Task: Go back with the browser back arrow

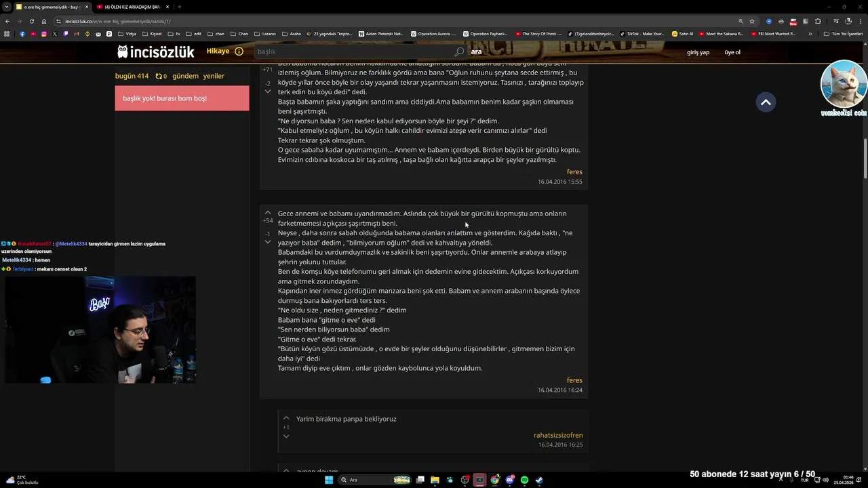Action: (x=7, y=21)
